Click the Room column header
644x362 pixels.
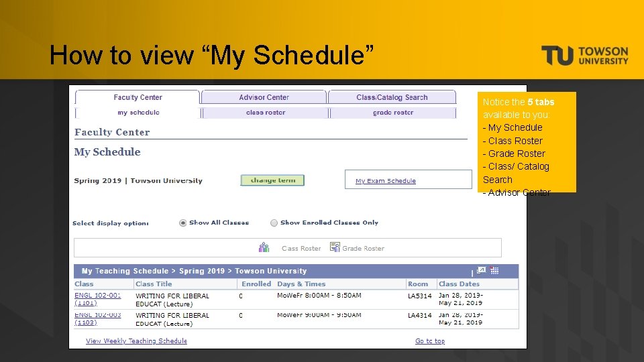(x=418, y=284)
